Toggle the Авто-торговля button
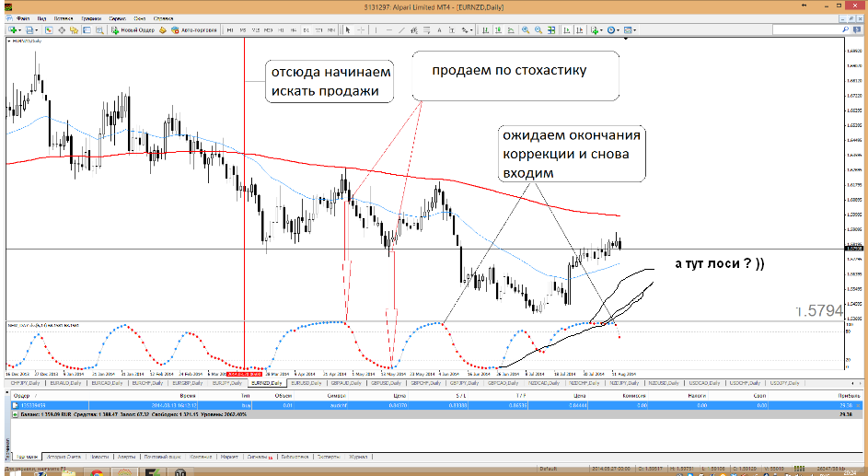Image resolution: width=868 pixels, height=476 pixels. click(x=193, y=29)
